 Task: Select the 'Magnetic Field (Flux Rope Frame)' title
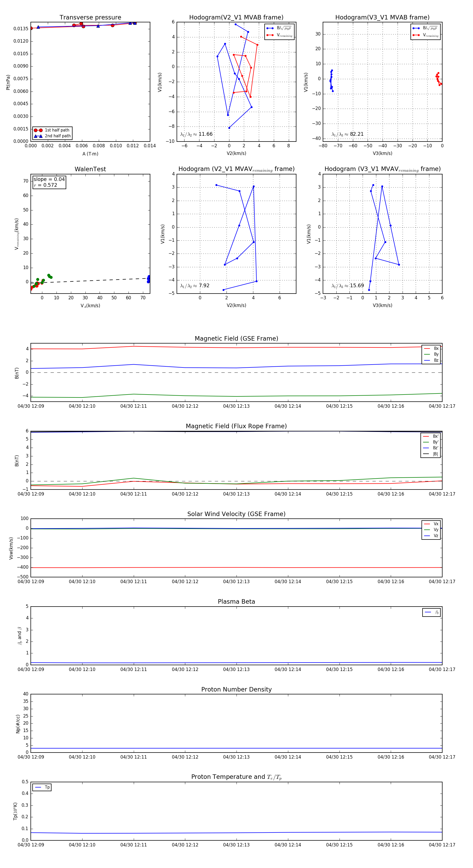click(x=236, y=426)
